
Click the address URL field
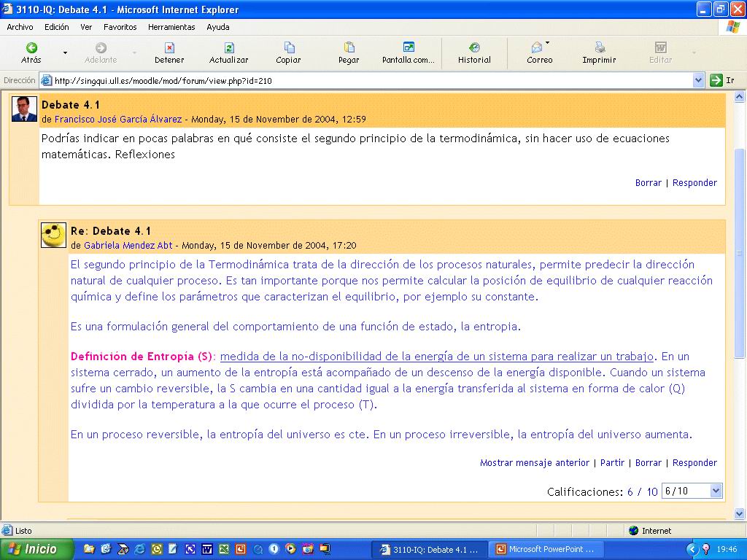[365, 81]
